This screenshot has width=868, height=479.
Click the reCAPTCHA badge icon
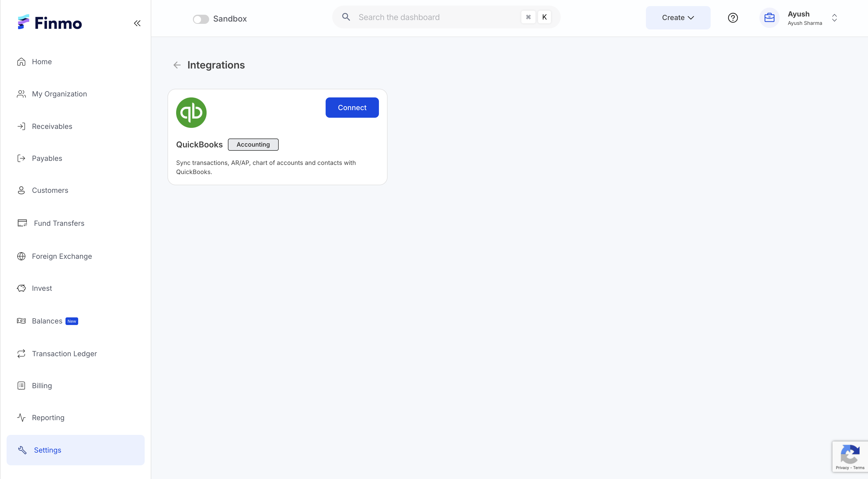pyautogui.click(x=850, y=454)
